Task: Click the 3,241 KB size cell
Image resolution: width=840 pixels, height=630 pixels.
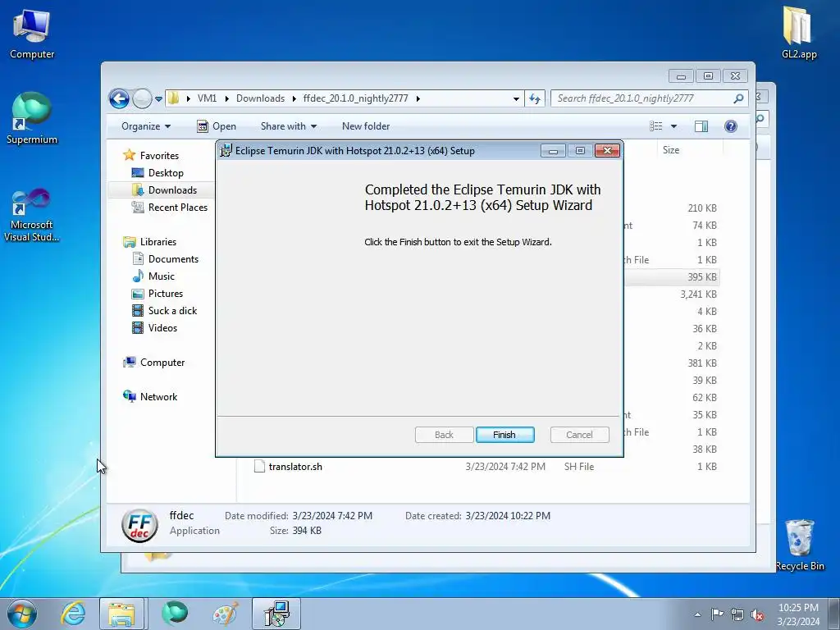Action: pyautogui.click(x=699, y=294)
